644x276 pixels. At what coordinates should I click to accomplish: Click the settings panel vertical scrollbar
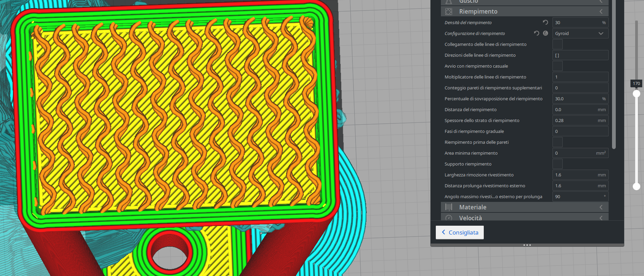coord(614,74)
